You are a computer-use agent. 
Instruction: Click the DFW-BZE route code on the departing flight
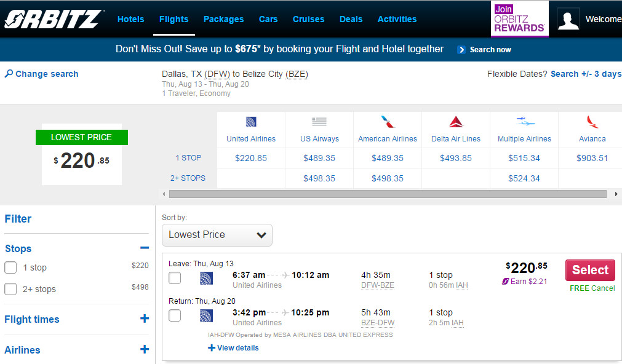click(378, 285)
